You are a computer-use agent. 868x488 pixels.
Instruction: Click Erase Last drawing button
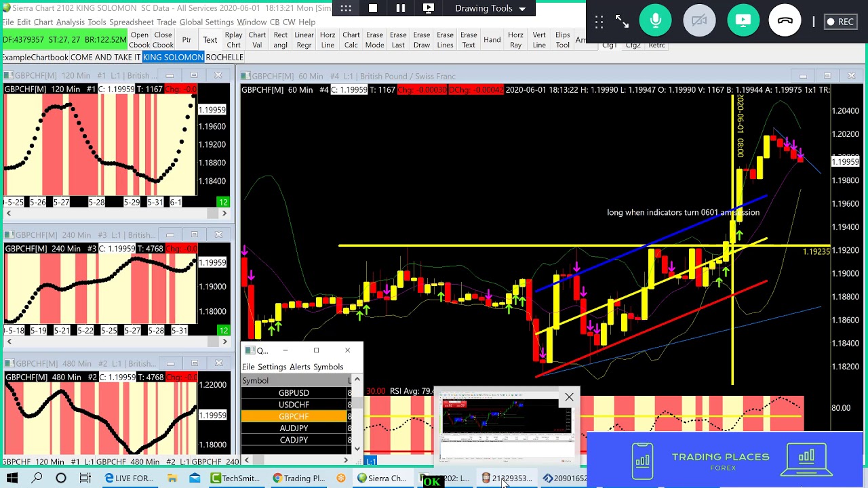point(398,40)
